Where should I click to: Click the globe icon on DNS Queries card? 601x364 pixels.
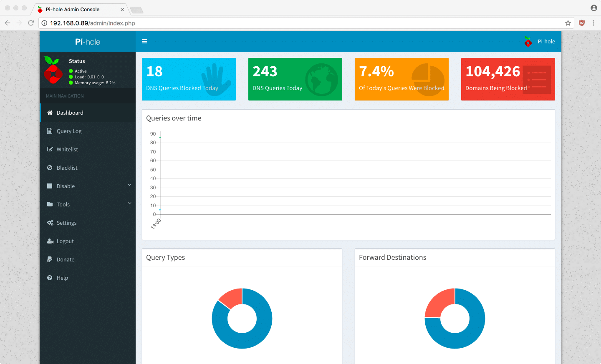[321, 80]
